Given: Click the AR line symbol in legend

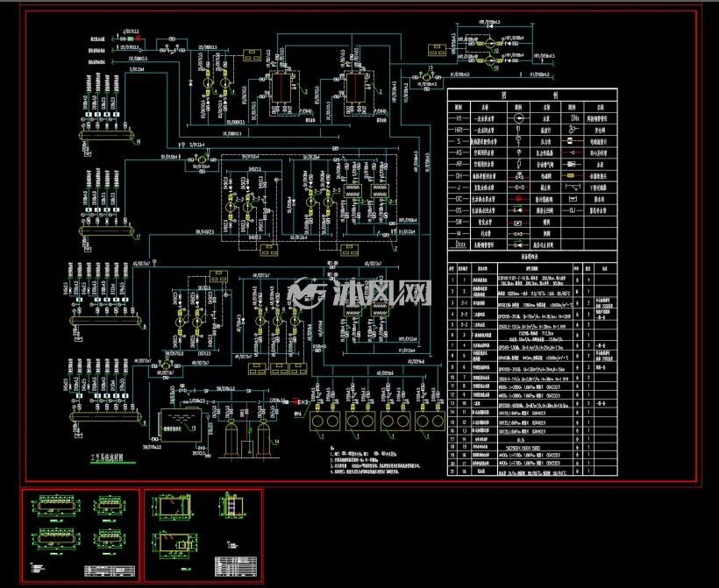Looking at the screenshot, I should 458,165.
